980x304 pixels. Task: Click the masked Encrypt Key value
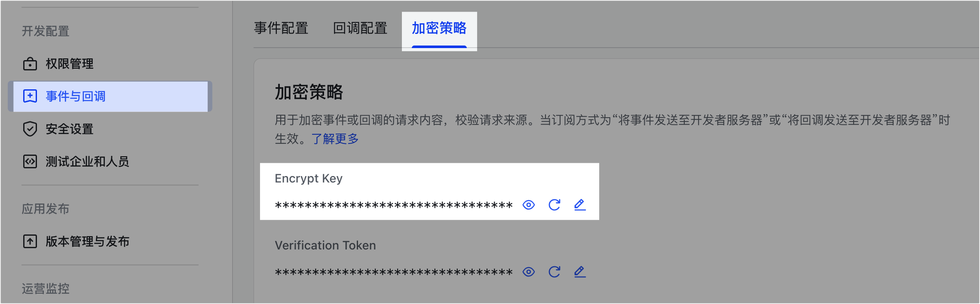[394, 205]
